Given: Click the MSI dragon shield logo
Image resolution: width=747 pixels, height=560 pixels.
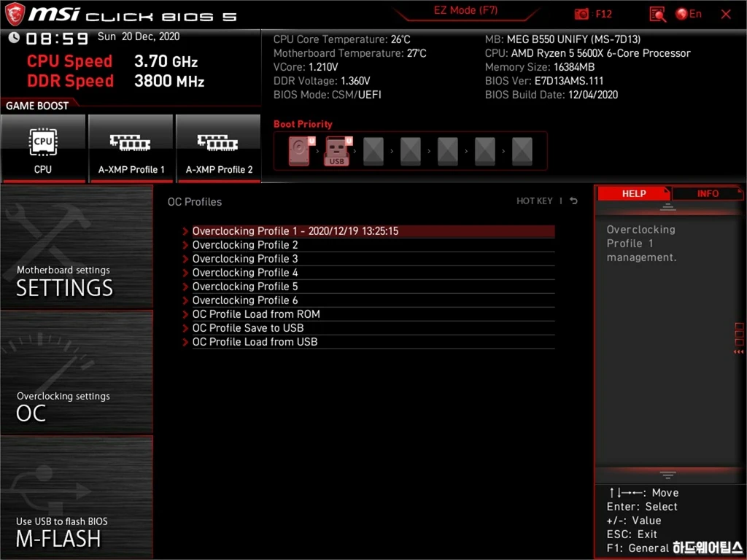Looking at the screenshot, I should (x=15, y=14).
